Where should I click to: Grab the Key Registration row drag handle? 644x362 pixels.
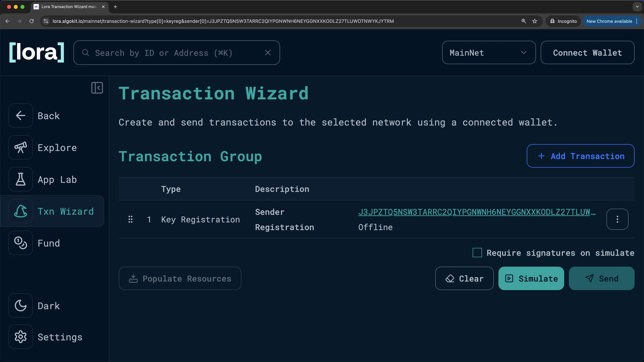[130, 219]
